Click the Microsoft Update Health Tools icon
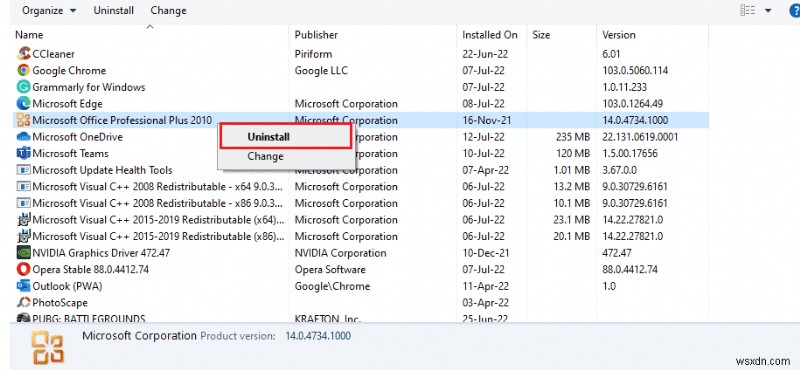This screenshot has height=370, width=800. click(x=23, y=170)
